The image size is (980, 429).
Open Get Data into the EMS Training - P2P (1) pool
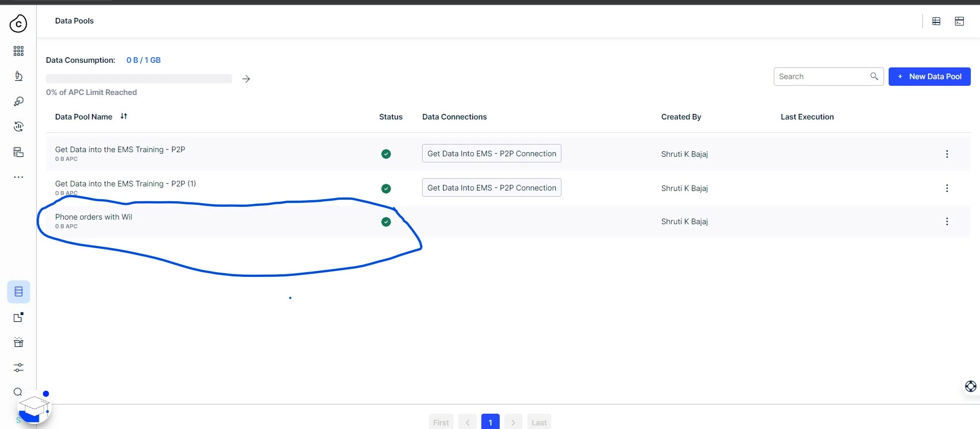pos(126,184)
